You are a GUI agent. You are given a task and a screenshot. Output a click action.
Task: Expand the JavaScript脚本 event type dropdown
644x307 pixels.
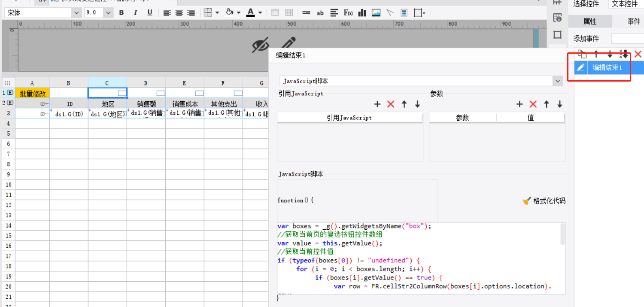click(558, 81)
